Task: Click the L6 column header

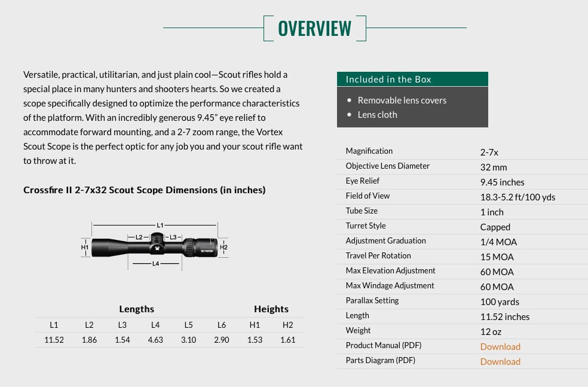Action: (222, 325)
